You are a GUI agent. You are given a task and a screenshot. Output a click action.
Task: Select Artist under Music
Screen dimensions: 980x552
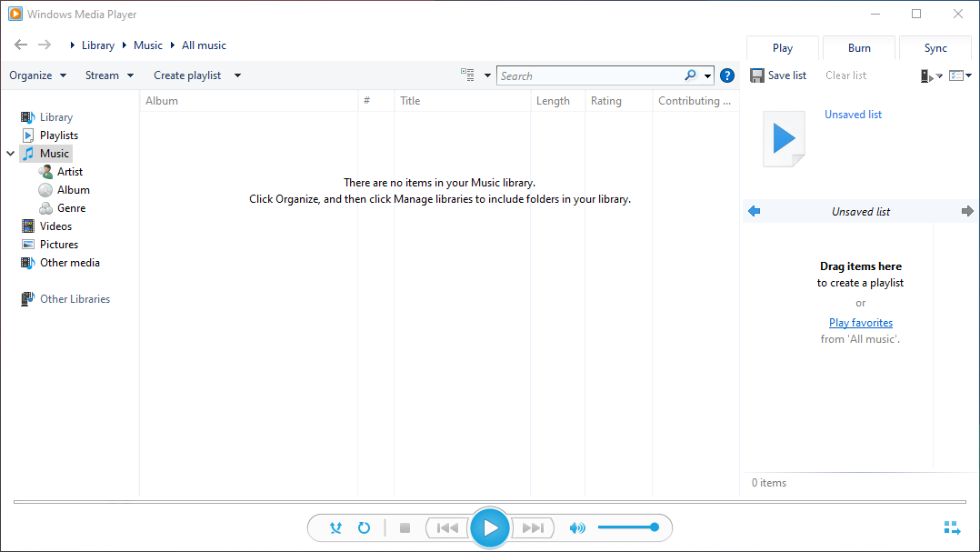pos(61,171)
